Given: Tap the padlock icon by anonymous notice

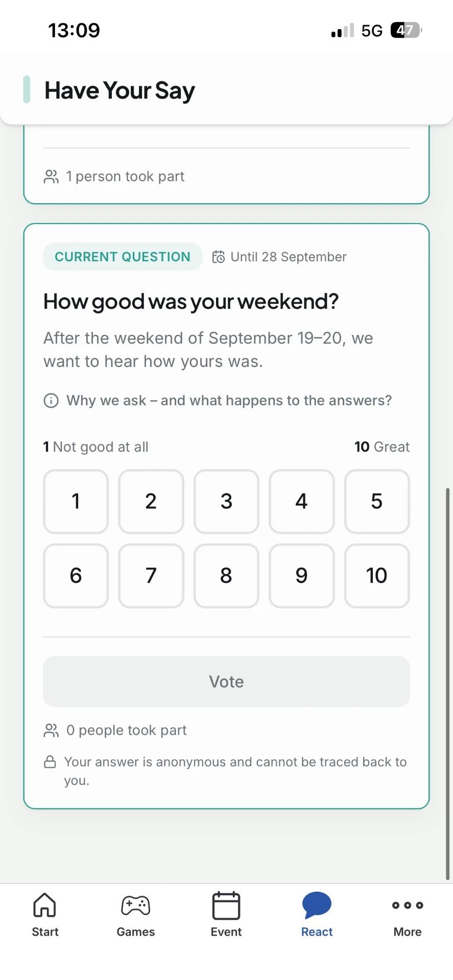Looking at the screenshot, I should point(50,762).
